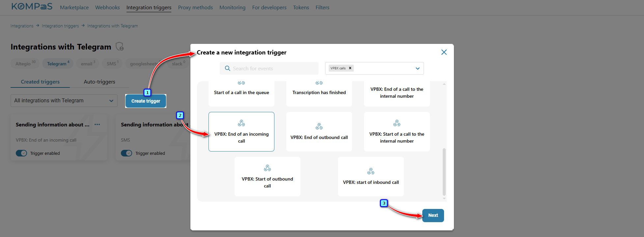This screenshot has height=237, width=644.
Task: Select VPBX: End of outbound call event
Action: tap(319, 132)
